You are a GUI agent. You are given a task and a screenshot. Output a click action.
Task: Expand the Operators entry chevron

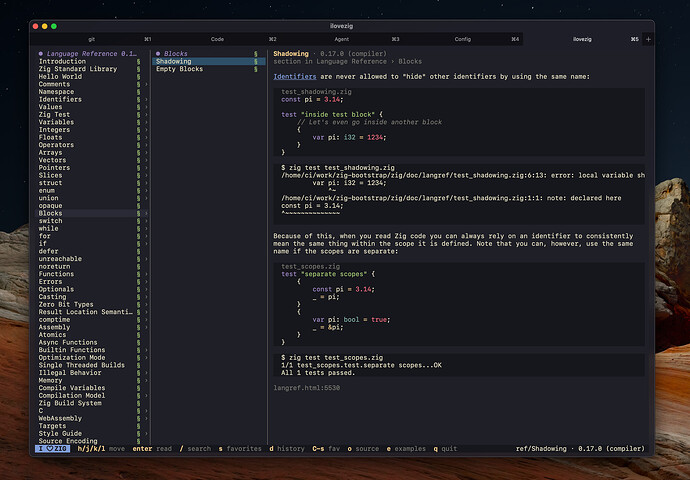pos(146,145)
